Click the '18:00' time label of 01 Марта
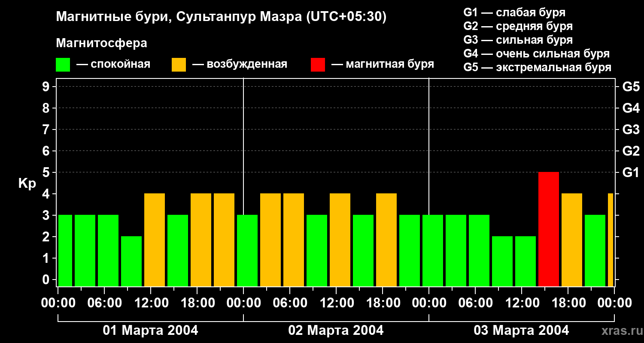Image resolution: width=644 pixels, height=343 pixels. 197,303
